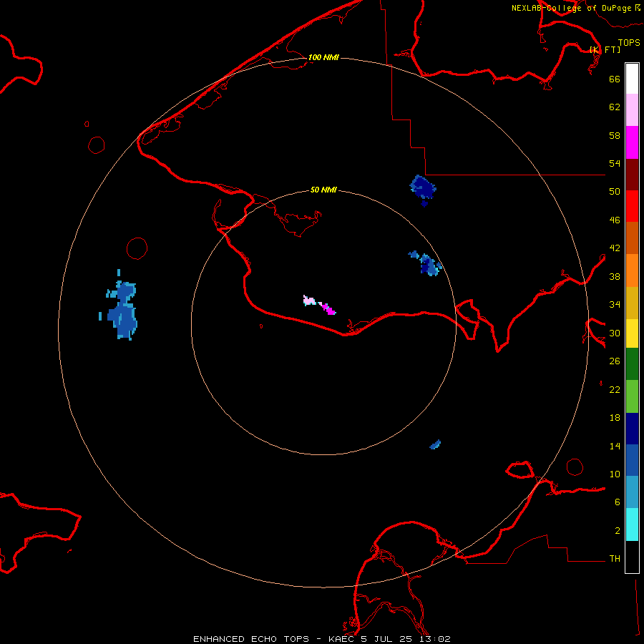Click the "TOPS" legend title
This screenshot has width=644, height=644.
click(x=629, y=42)
